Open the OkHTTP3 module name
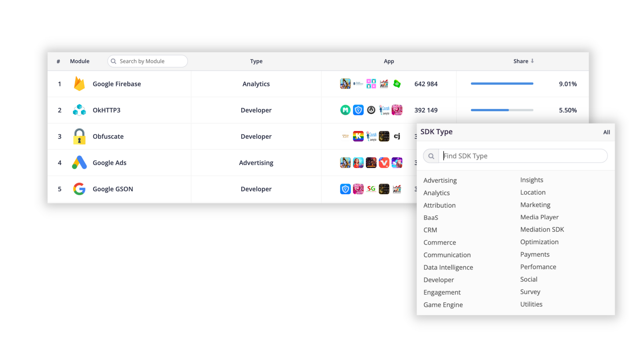 point(106,110)
